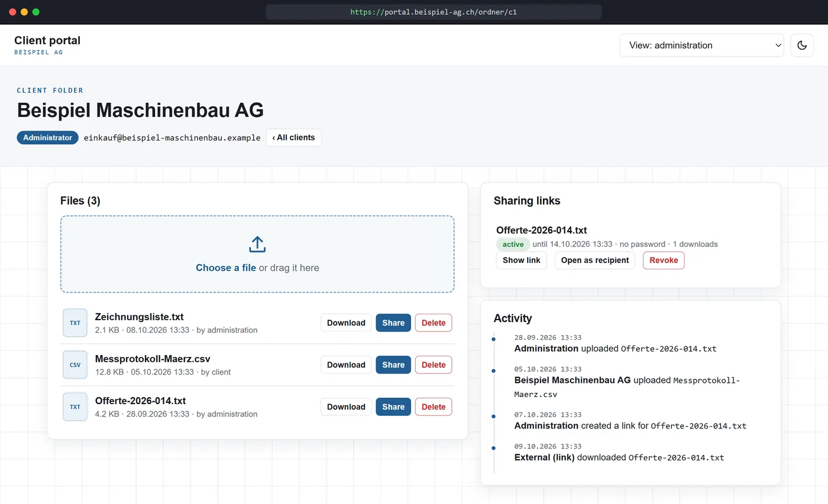Click the browser address bar URL
This screenshot has width=828, height=504.
pyautogui.click(x=434, y=12)
